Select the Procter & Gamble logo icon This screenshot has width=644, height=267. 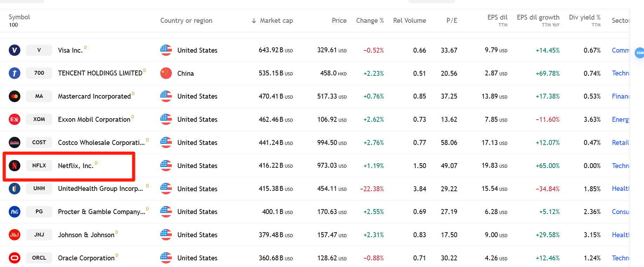point(14,212)
